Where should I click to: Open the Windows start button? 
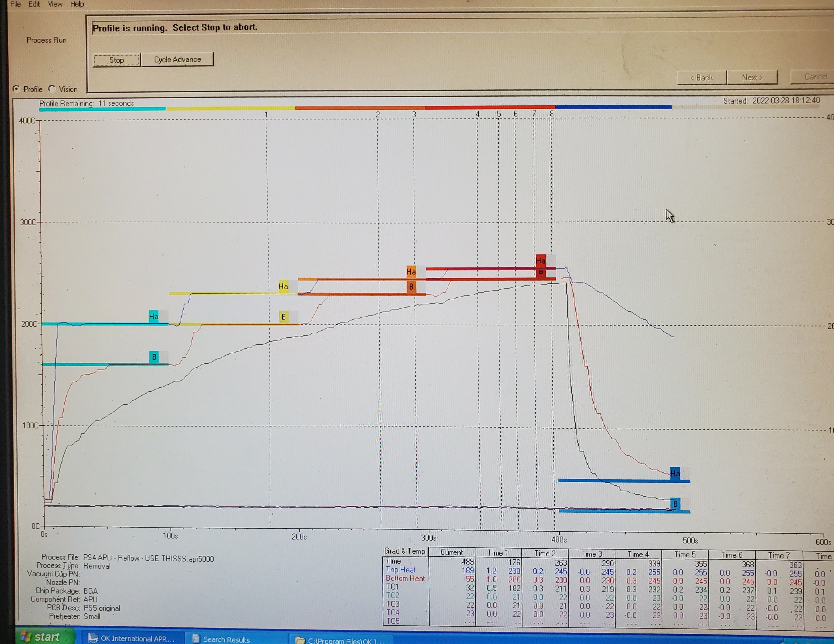(45, 637)
